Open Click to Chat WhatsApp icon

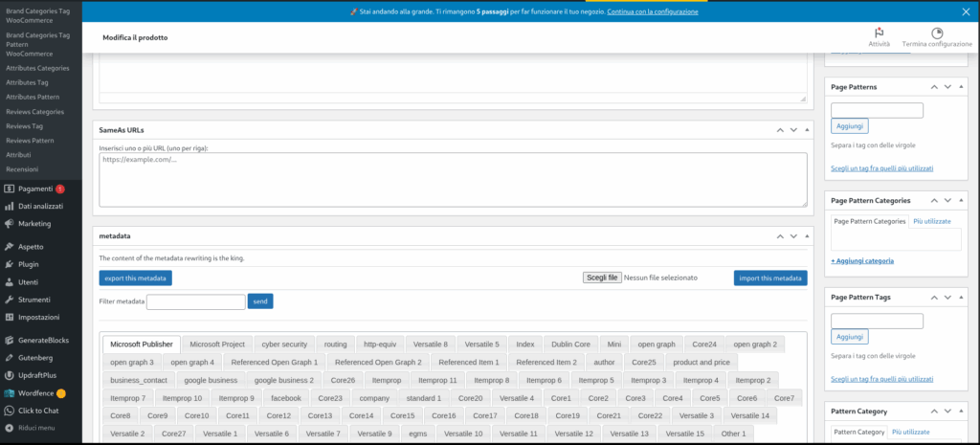(10, 411)
